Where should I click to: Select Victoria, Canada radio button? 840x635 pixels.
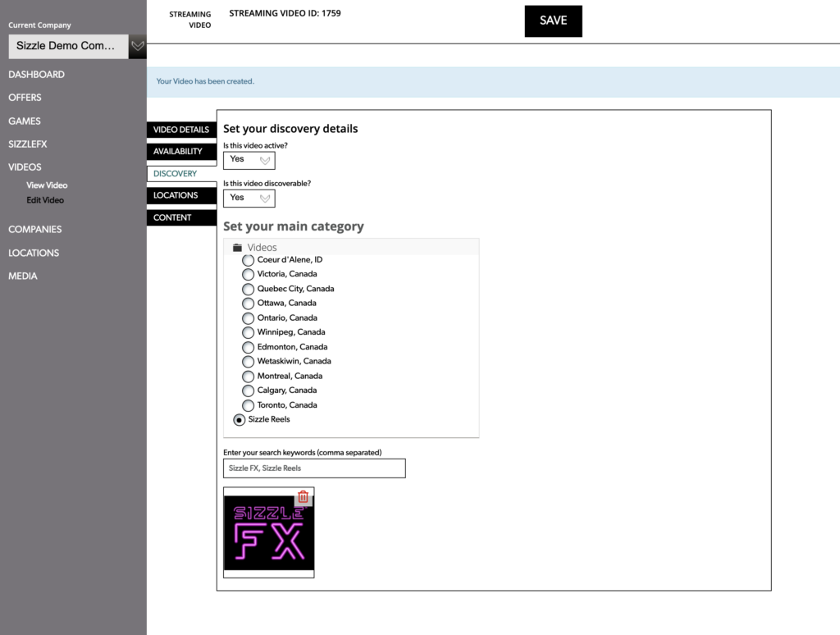click(x=248, y=274)
